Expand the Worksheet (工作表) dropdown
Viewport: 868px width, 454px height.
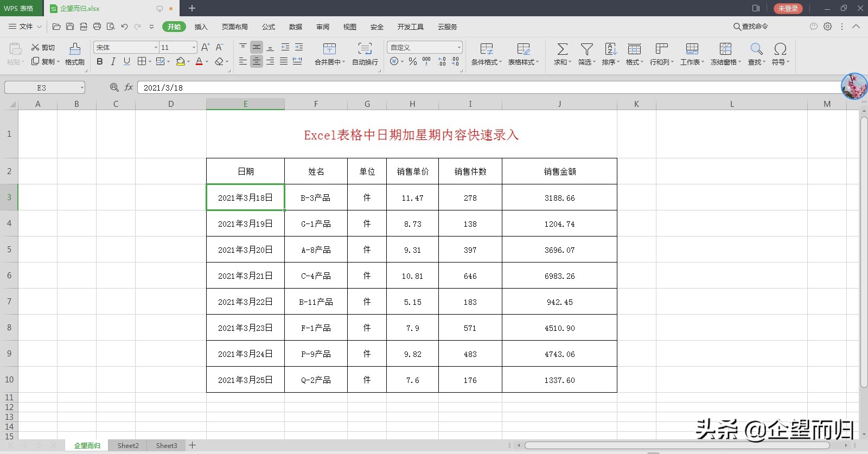(x=703, y=62)
